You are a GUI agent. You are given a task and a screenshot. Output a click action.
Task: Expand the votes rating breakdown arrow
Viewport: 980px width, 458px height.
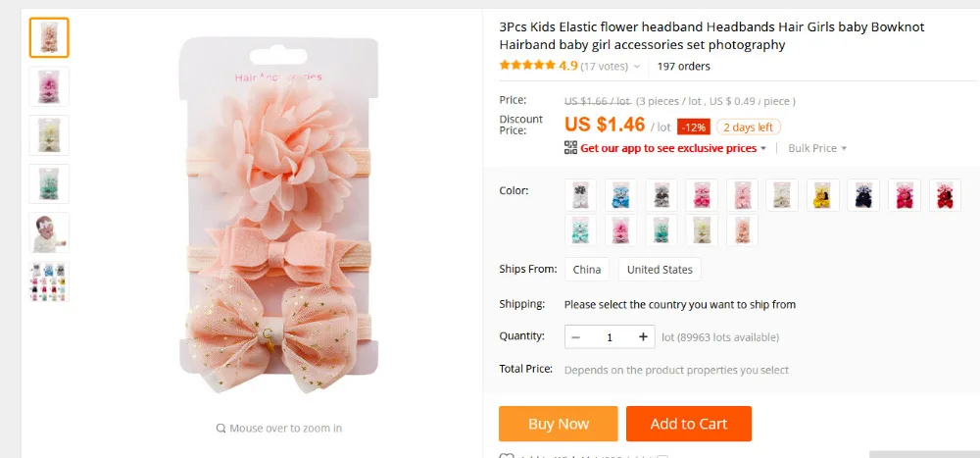coord(637,67)
